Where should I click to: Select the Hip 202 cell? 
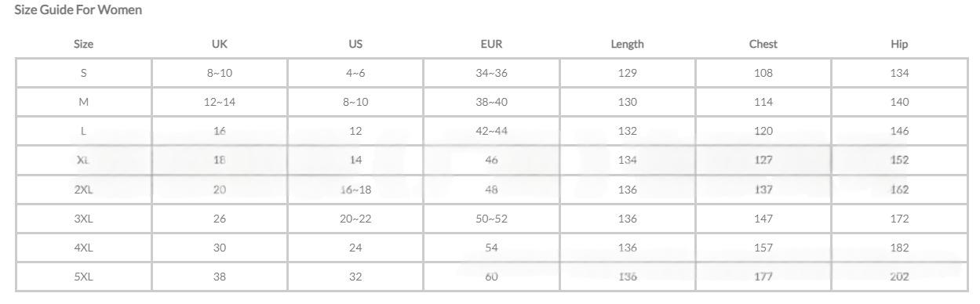tap(899, 276)
